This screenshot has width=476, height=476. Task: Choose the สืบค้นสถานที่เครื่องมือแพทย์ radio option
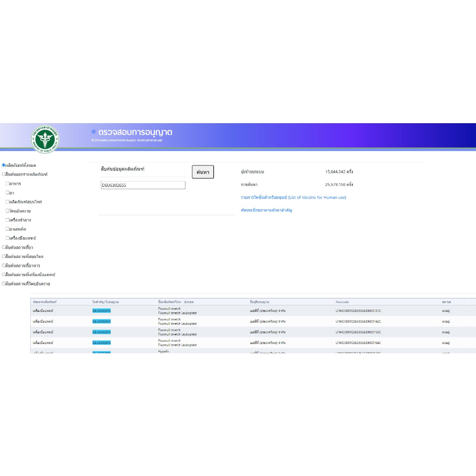coord(4,274)
